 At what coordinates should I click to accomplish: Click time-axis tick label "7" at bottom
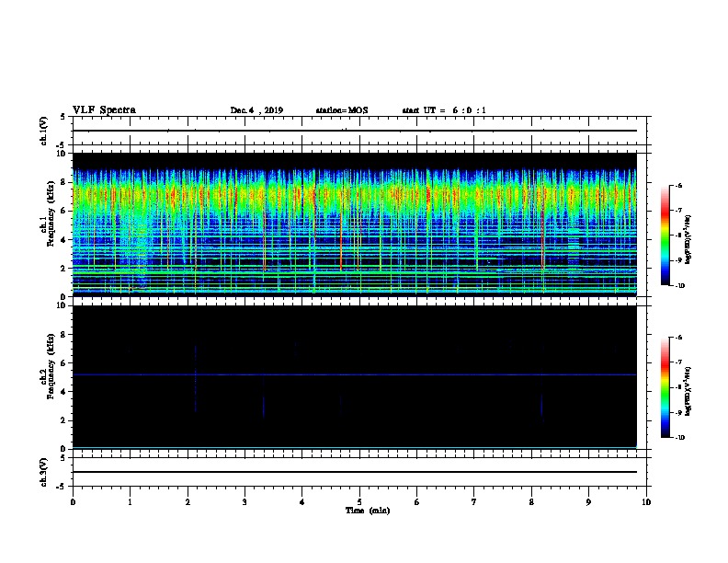coord(474,502)
